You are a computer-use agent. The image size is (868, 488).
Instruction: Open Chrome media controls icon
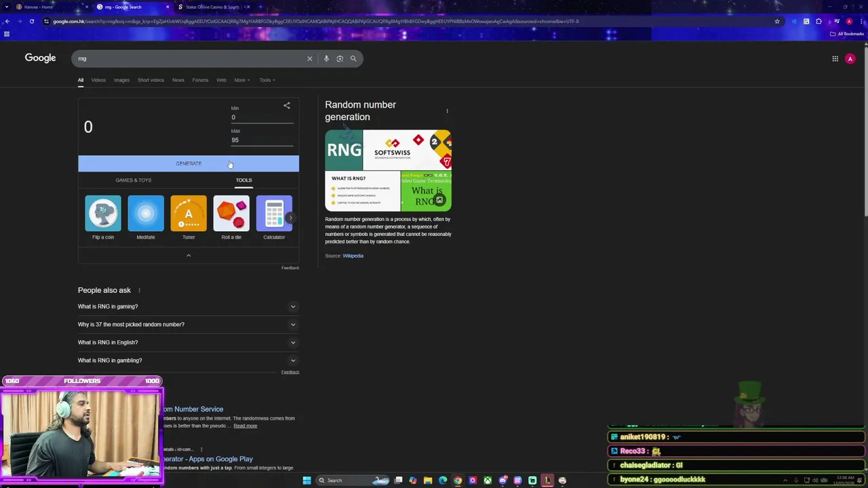837,21
